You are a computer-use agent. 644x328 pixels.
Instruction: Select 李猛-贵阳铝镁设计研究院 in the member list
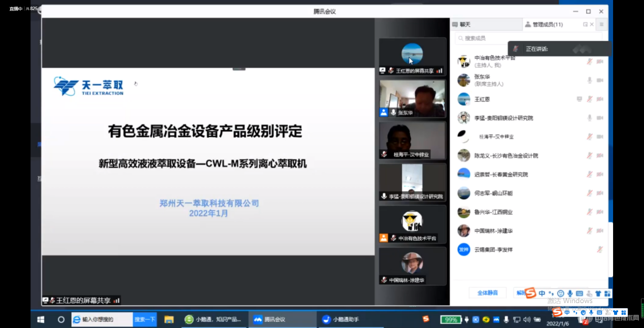coord(529,118)
